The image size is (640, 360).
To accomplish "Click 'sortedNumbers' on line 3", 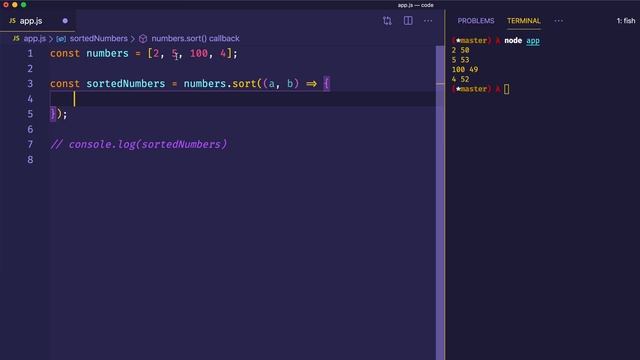I will [x=126, y=84].
